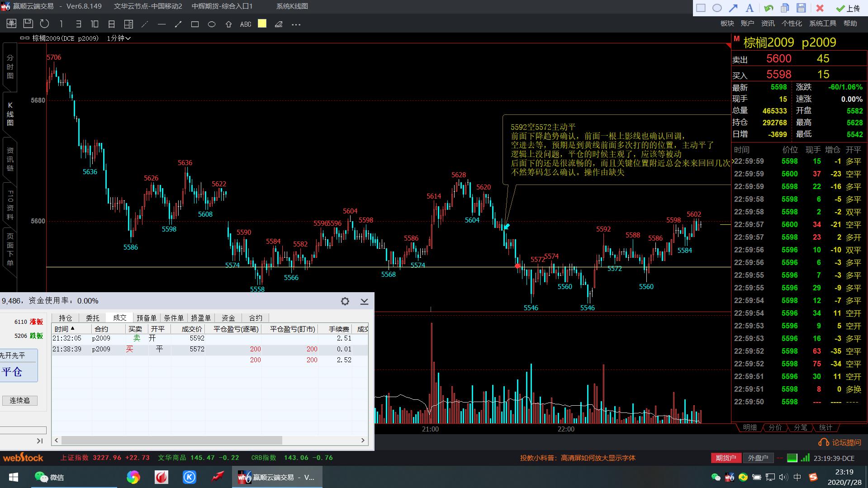Select the screenshot arrow annotation tool
Screen dimensions: 868x488
point(733,8)
